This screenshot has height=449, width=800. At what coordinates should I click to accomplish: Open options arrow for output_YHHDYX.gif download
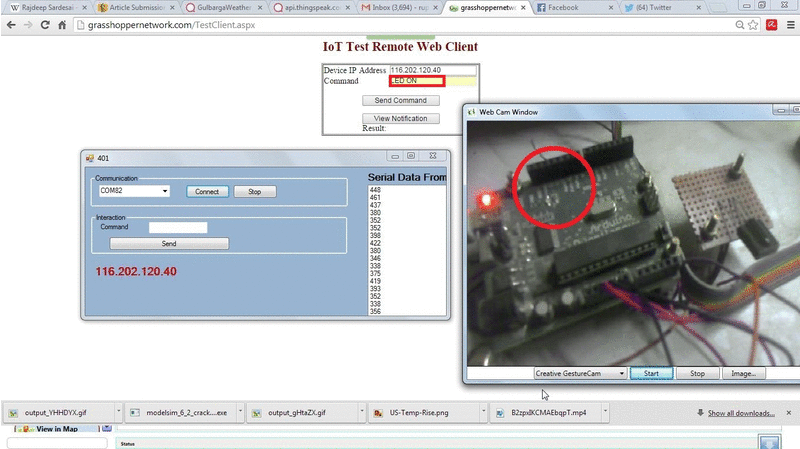pos(119,412)
